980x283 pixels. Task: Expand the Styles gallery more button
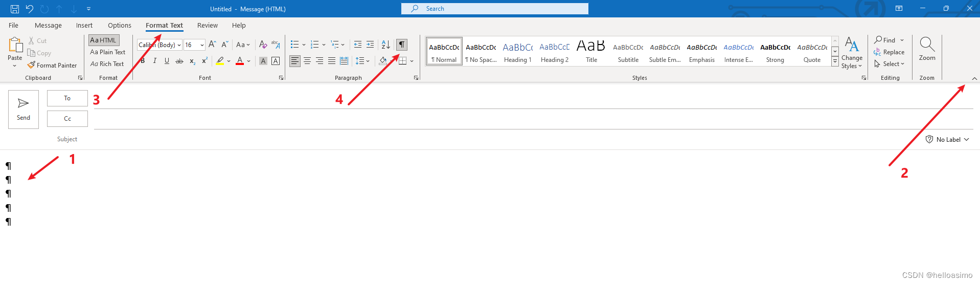[835, 61]
